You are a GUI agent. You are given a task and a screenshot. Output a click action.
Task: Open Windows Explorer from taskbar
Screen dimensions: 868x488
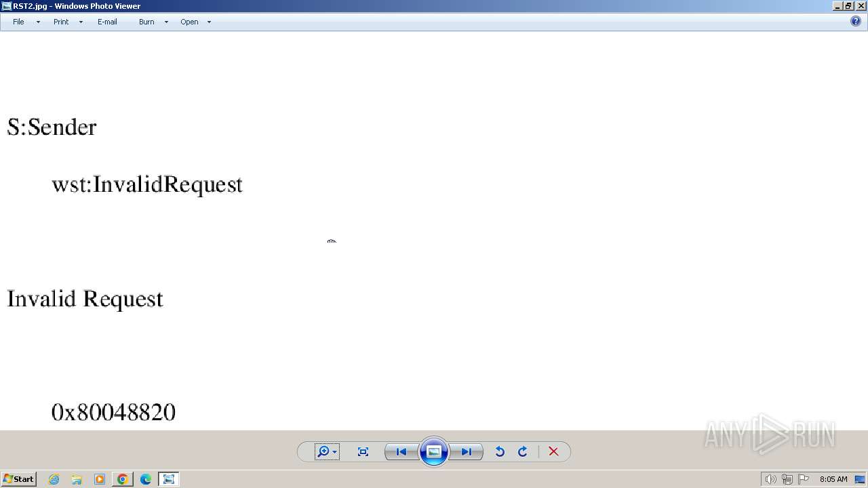pos(77,479)
